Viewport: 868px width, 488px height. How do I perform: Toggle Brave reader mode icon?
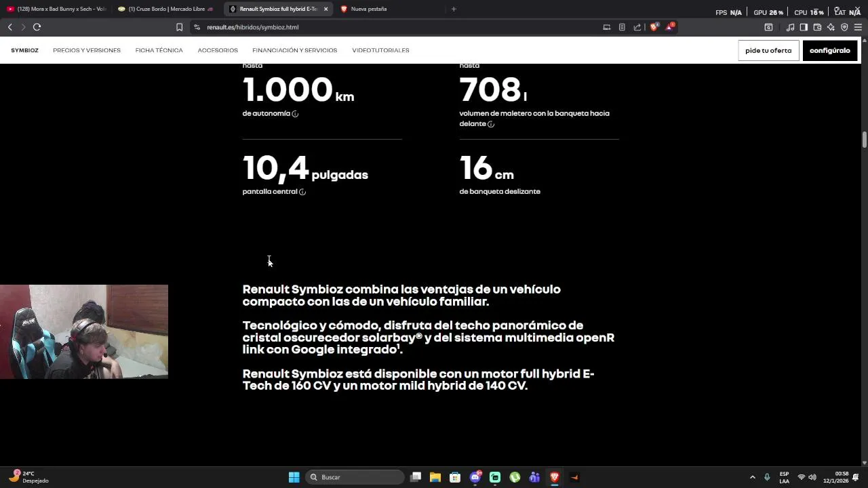coord(622,27)
